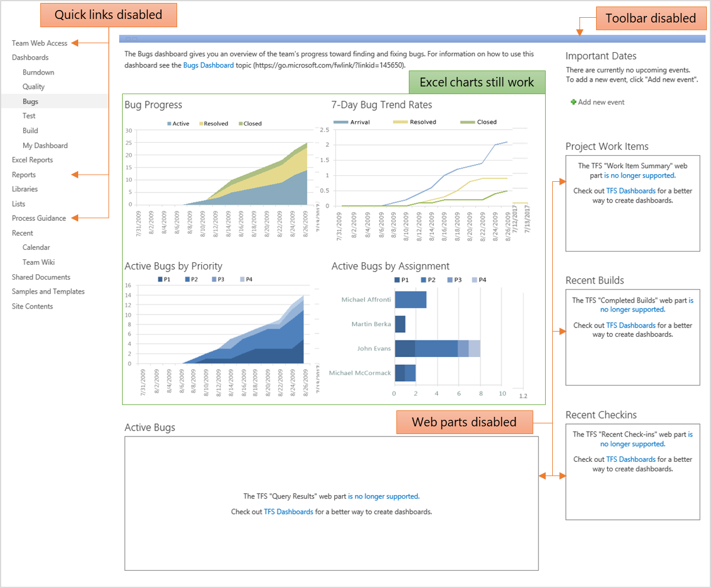
Task: Select the Active legend swatch in Bug Progress
Action: coord(169,123)
